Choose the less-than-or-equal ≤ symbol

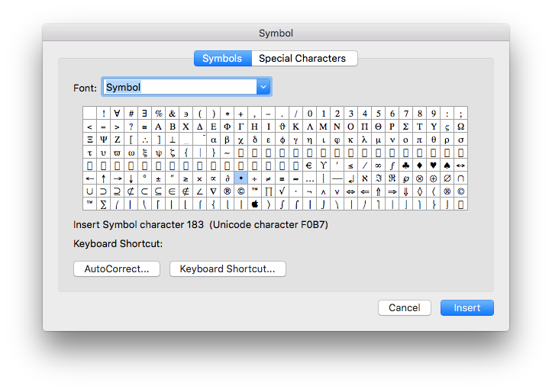pos(351,165)
